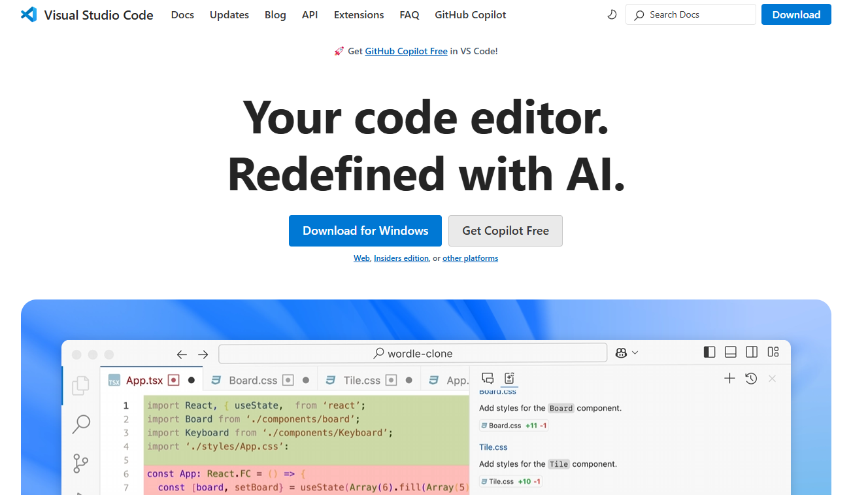Open the Source Control branch icon
Screen dimensions: 868x495
80,464
